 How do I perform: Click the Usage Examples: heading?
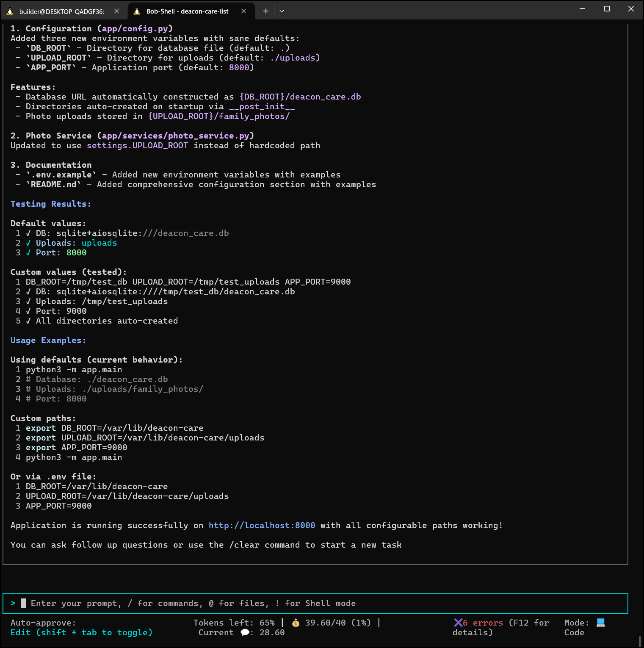coord(48,340)
